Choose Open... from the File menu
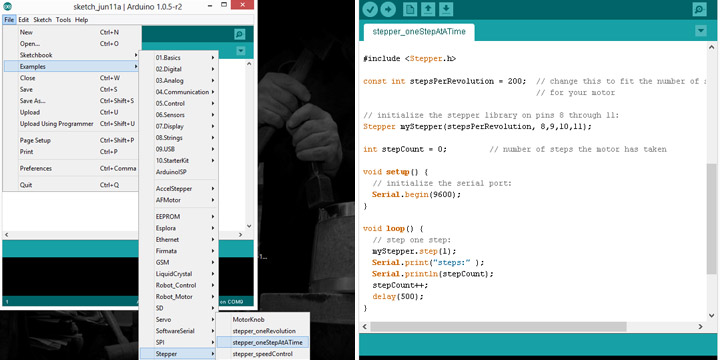Screen dimensions: 720x360 71,44
